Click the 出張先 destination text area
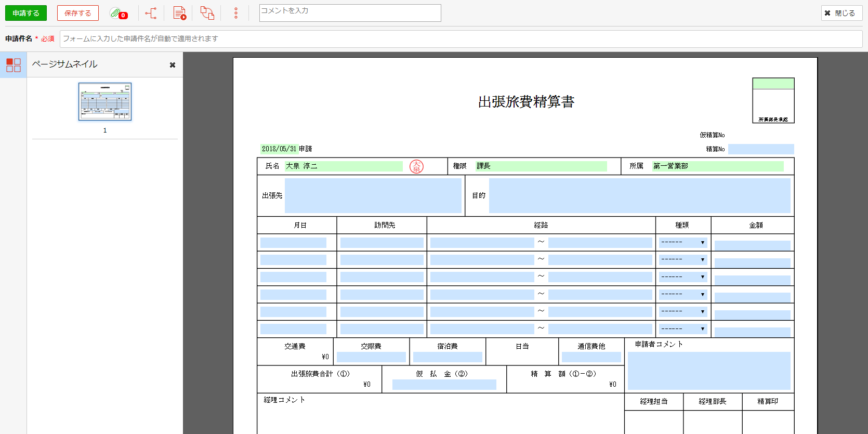The image size is (868, 434). 373,195
